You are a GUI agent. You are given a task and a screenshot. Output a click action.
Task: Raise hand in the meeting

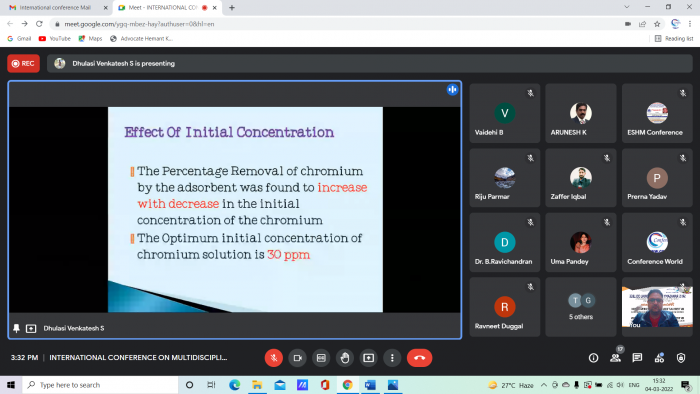[x=345, y=358]
